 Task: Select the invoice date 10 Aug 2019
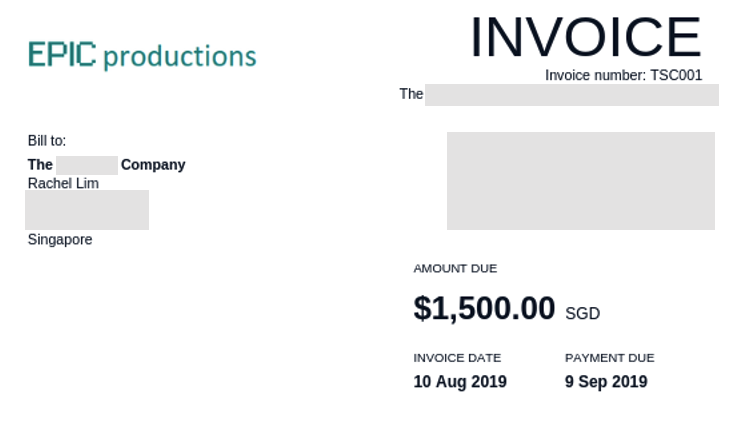pyautogui.click(x=460, y=382)
